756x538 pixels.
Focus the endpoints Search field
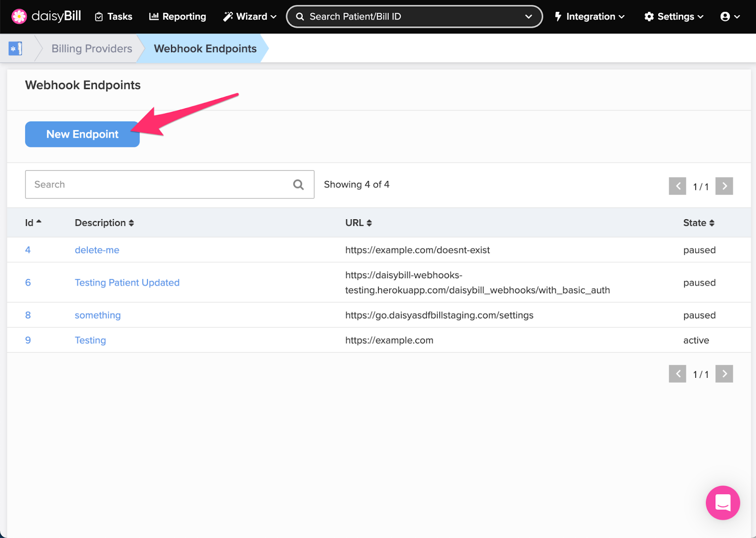click(170, 184)
